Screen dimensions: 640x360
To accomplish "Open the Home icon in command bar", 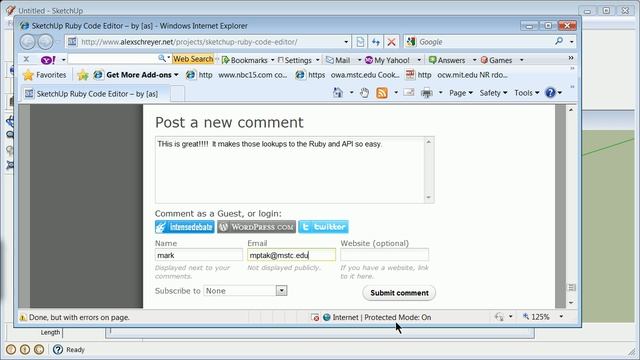I will tap(338, 93).
